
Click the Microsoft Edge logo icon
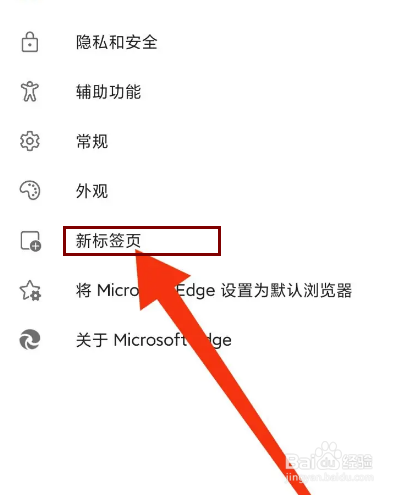(30, 340)
